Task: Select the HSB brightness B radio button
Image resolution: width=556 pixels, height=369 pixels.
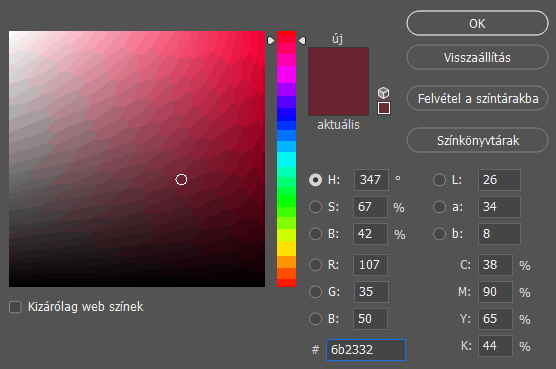Action: tap(316, 234)
